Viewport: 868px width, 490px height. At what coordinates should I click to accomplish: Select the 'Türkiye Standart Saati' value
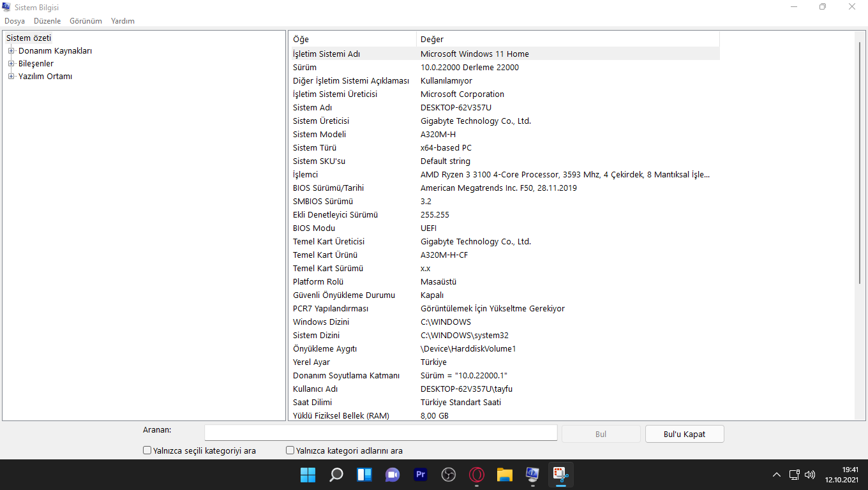tap(461, 403)
